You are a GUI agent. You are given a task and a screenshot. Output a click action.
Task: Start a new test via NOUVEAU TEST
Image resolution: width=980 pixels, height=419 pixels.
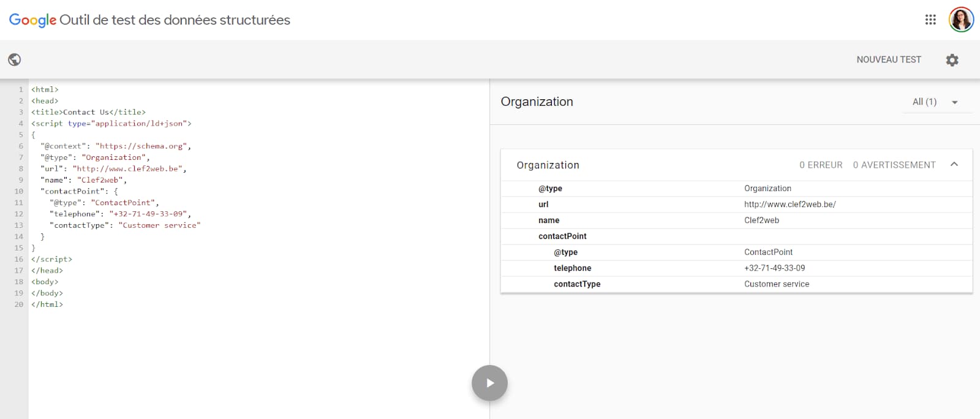tap(889, 59)
